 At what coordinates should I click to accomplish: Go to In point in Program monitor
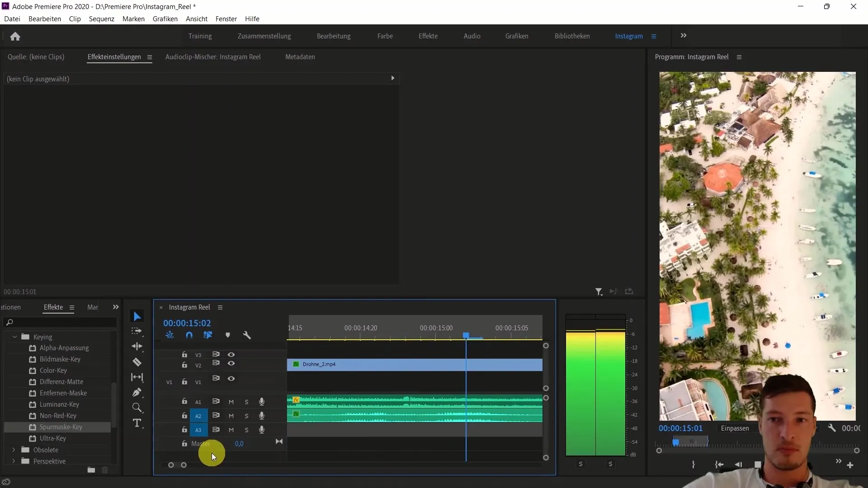click(719, 465)
